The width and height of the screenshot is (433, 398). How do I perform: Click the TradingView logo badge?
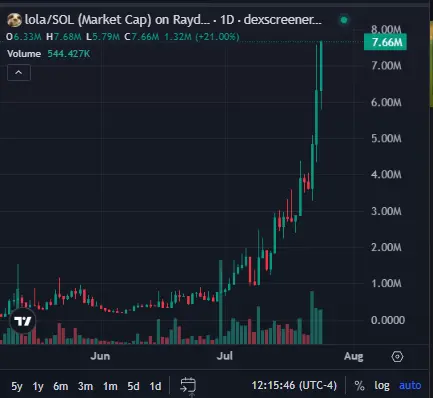(23, 321)
